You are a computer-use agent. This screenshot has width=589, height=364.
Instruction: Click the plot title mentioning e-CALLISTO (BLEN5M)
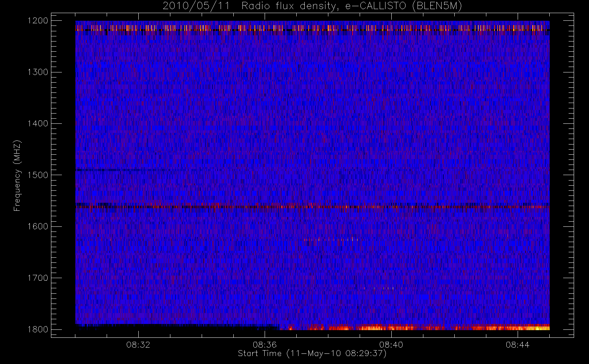312,6
